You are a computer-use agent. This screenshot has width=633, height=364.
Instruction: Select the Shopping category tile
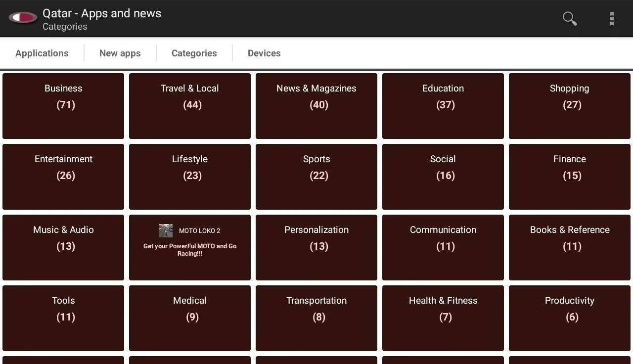click(x=570, y=106)
